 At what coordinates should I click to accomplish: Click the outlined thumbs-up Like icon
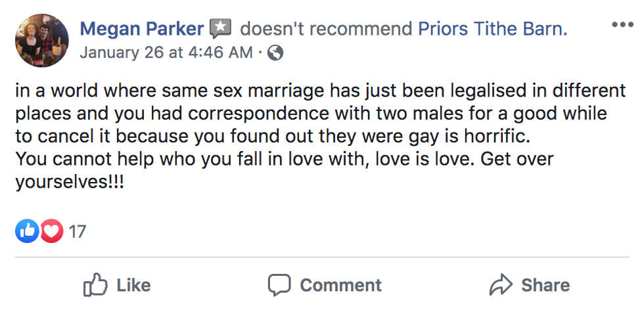coord(96,285)
